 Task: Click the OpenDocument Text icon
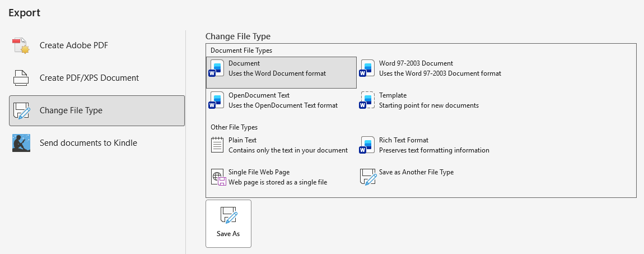217,100
